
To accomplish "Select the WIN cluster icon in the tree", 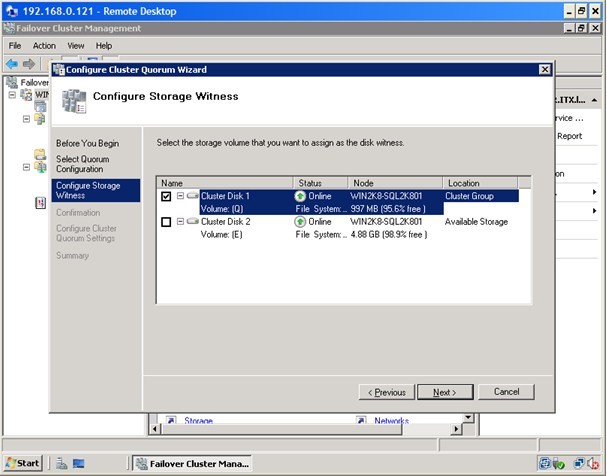I will [27, 94].
